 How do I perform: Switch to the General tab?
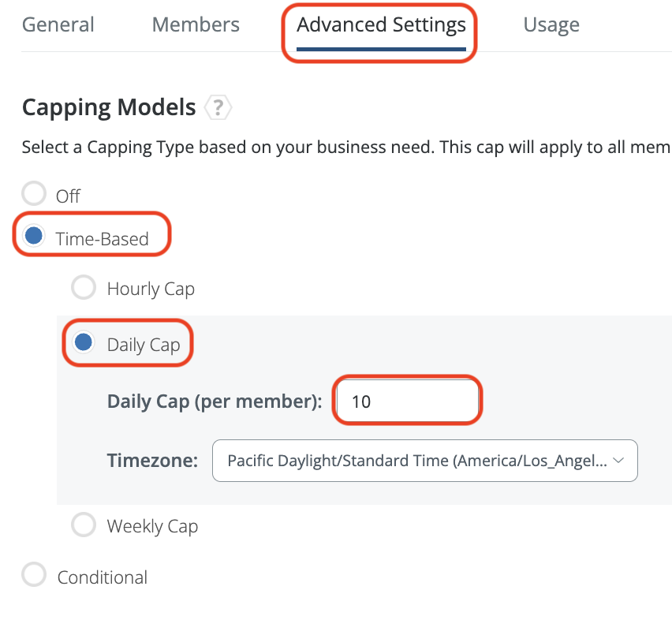point(58,25)
